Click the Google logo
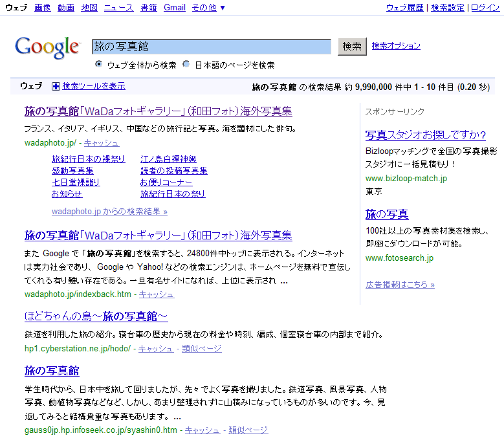The width and height of the screenshot is (504, 440). (x=47, y=48)
